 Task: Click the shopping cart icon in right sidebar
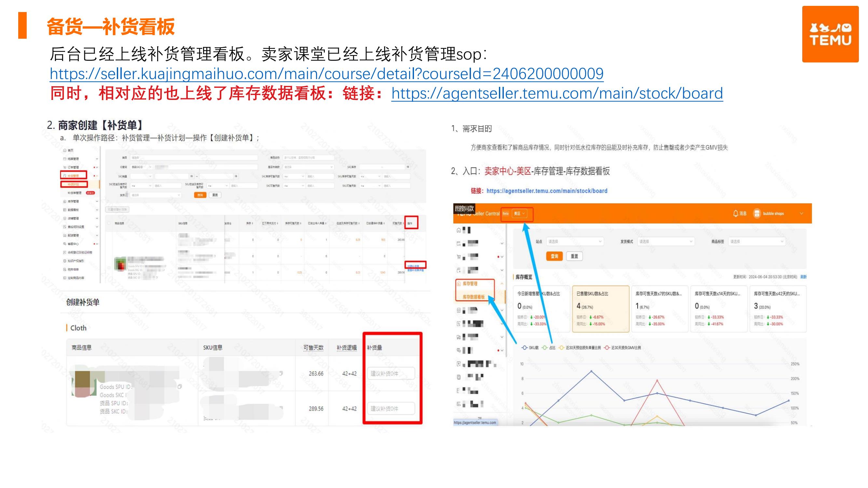[459, 257]
